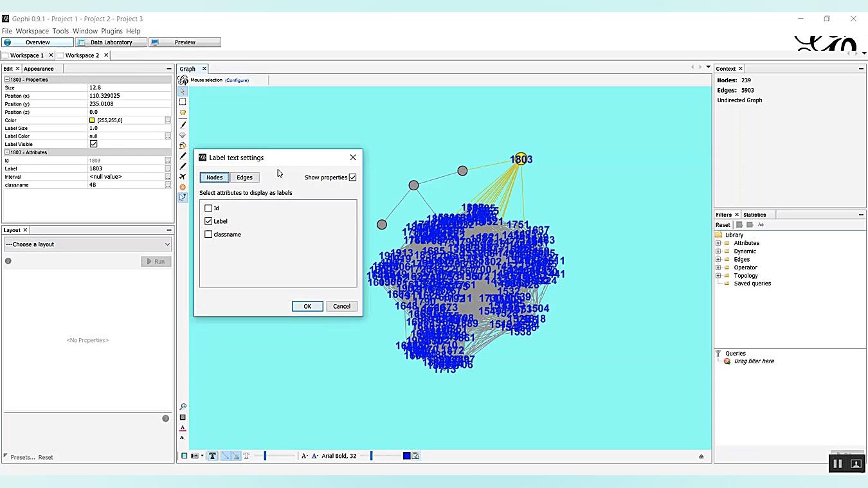Image resolution: width=868 pixels, height=488 pixels.
Task: Click the Configure link for mouse selection
Action: 237,80
